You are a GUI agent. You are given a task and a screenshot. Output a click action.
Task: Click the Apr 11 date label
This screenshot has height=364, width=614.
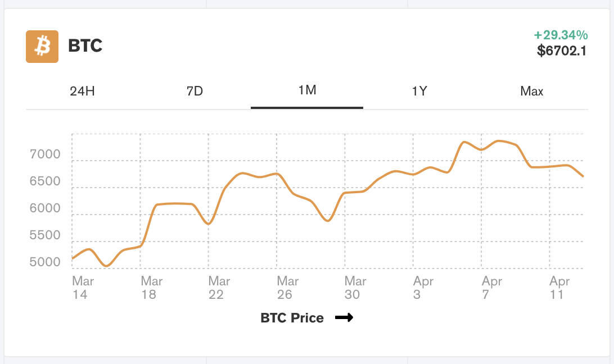559,287
